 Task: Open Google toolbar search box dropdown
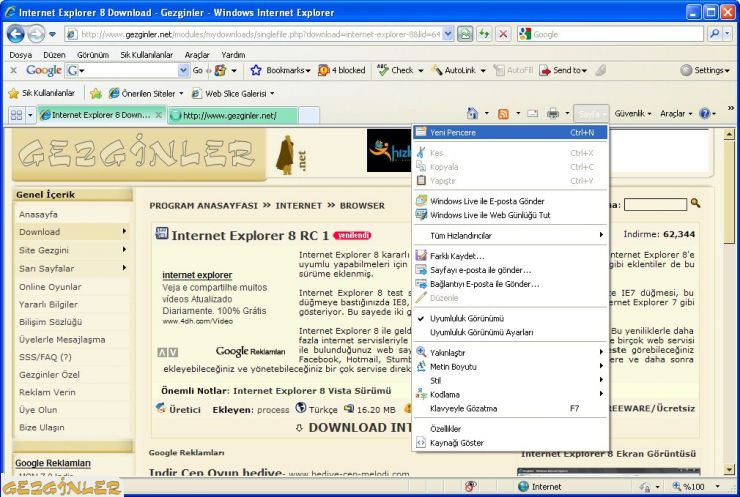coord(184,70)
